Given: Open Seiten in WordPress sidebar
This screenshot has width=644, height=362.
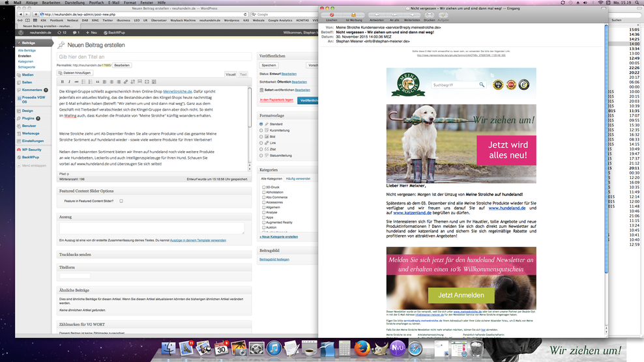Looking at the screenshot, I should pyautogui.click(x=27, y=82).
